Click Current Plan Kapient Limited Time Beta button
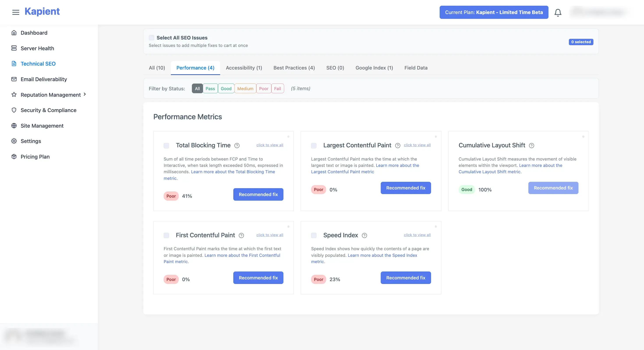Screen dimensions: 644x350 pyautogui.click(x=494, y=12)
